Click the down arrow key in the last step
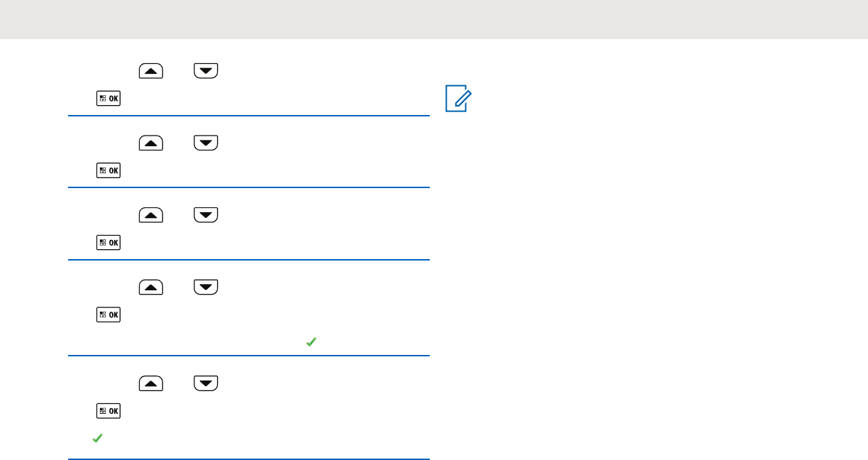 coord(206,384)
